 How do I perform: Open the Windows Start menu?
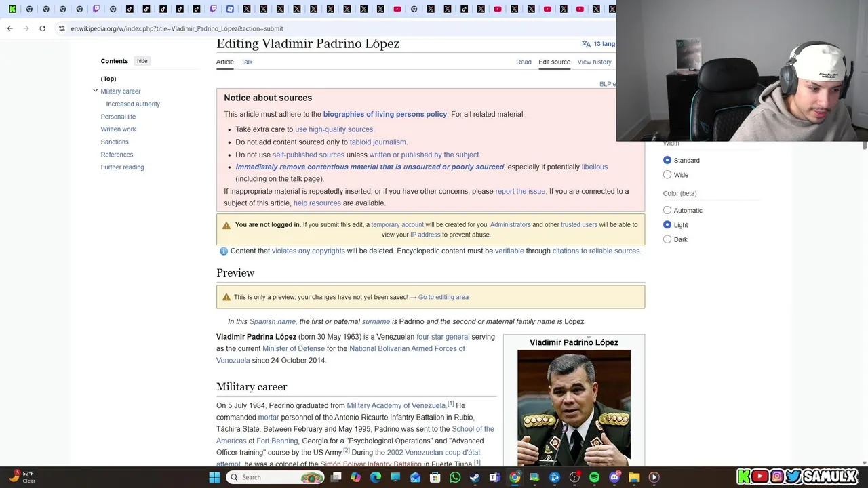[214, 477]
